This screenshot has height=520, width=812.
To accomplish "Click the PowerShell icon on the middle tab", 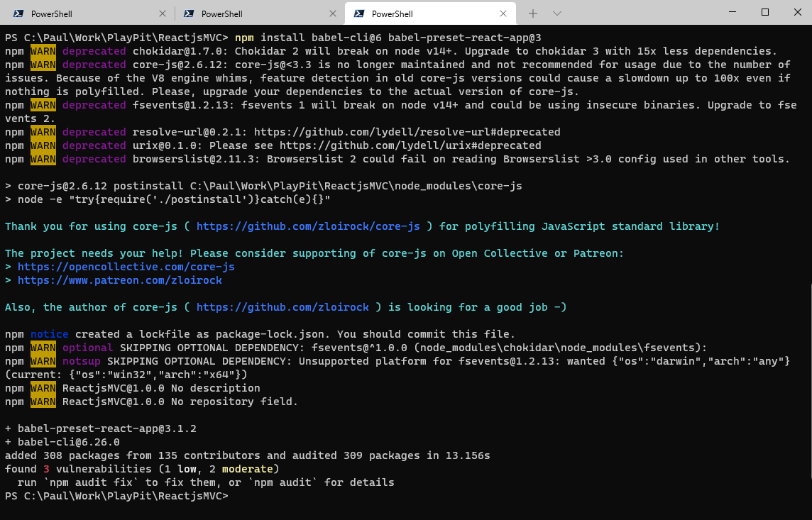I will tap(189, 13).
